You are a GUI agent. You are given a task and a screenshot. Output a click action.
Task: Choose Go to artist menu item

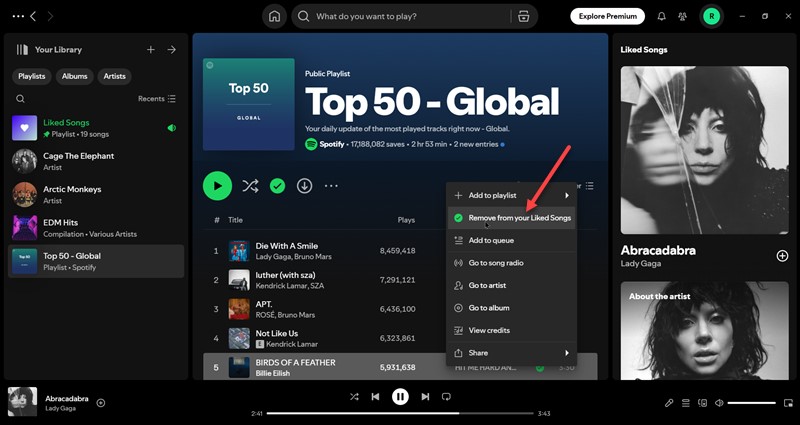tap(511, 286)
